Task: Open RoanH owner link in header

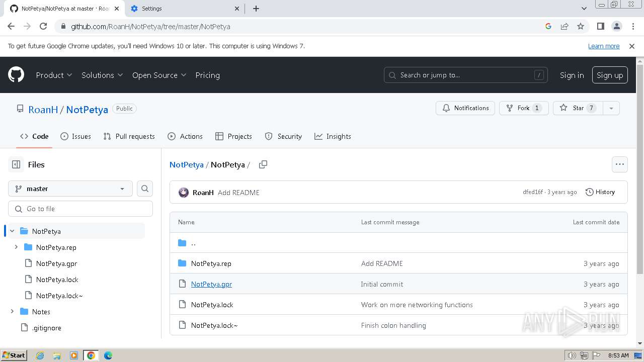Action: coord(43,110)
